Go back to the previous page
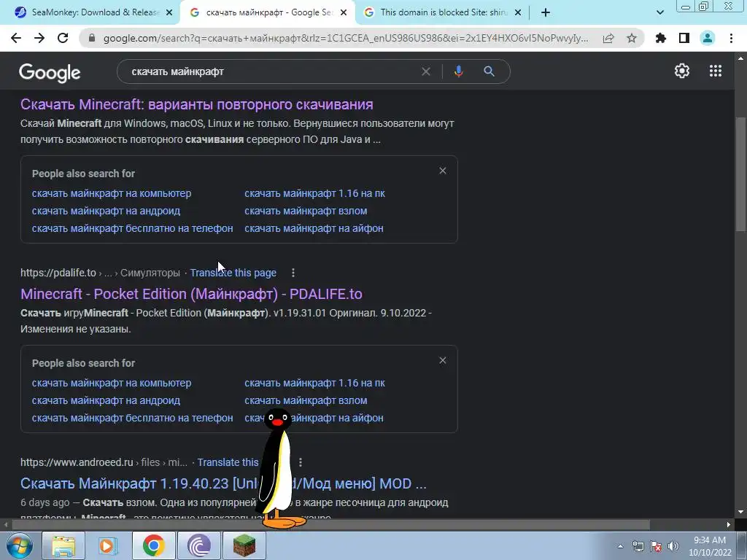The height and width of the screenshot is (560, 747). coord(16,38)
